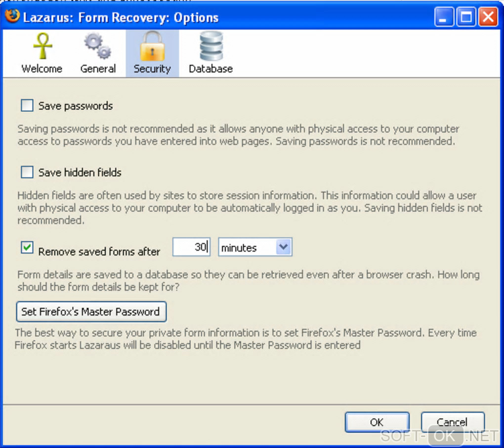
Task: Click text 'Form details are saved to a database'
Action: tap(103, 274)
